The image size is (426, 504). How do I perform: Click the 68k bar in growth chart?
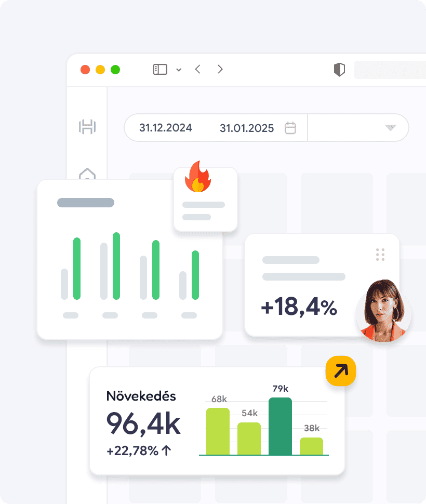218,431
